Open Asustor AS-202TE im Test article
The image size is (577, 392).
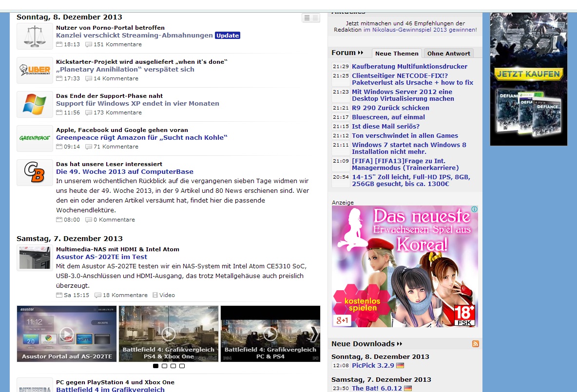pos(101,257)
